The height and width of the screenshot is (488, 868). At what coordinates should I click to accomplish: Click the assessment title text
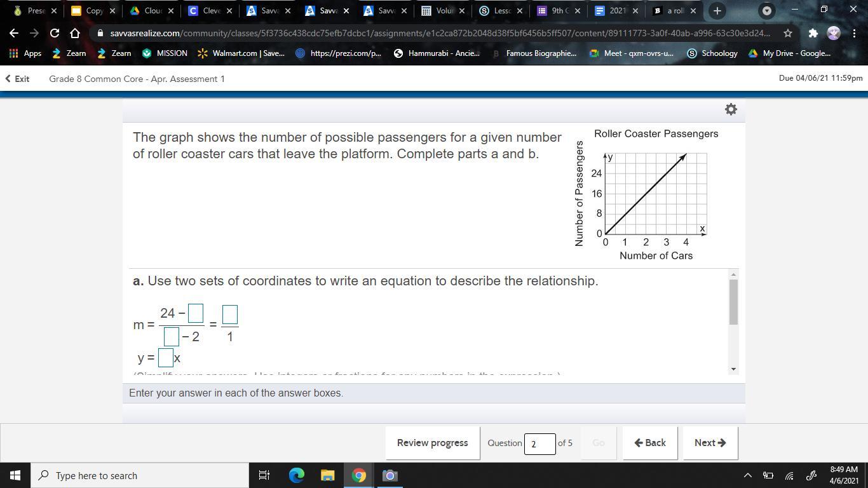click(x=137, y=79)
